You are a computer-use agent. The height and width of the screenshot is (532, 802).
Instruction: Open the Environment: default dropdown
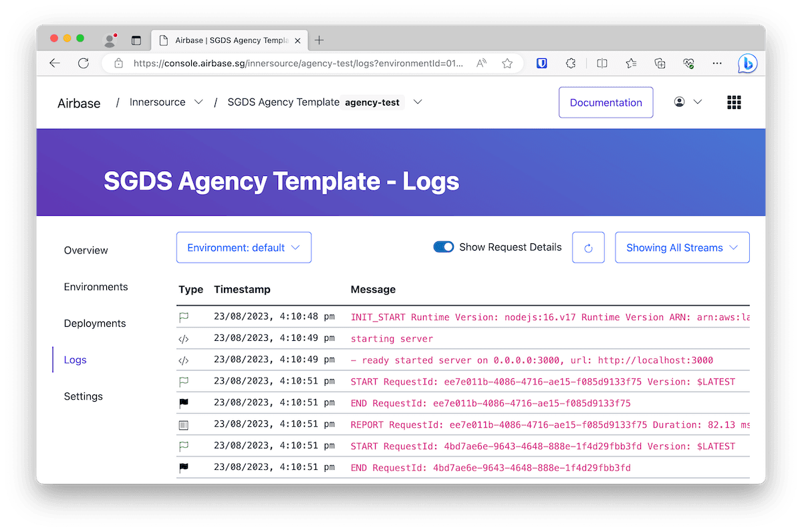(x=244, y=248)
